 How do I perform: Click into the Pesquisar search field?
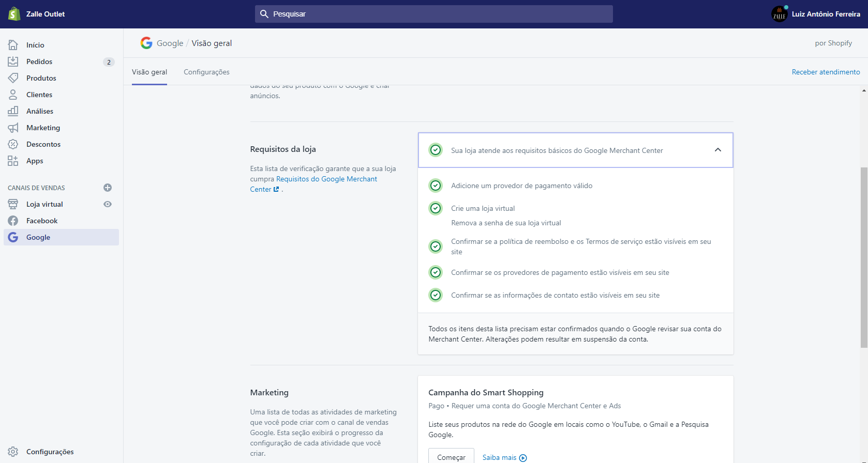point(433,14)
